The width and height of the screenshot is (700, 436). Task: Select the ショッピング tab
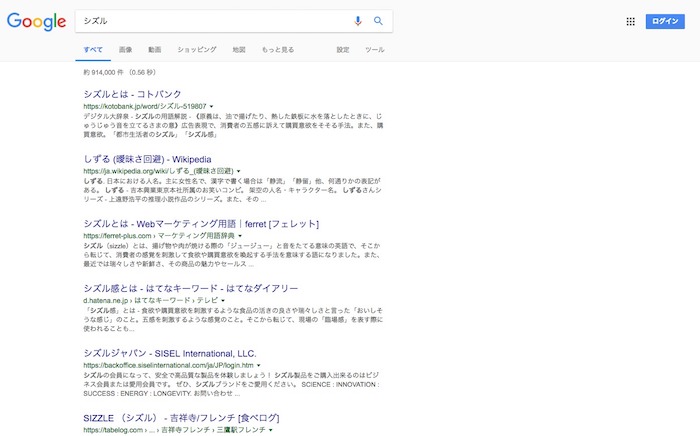(196, 49)
